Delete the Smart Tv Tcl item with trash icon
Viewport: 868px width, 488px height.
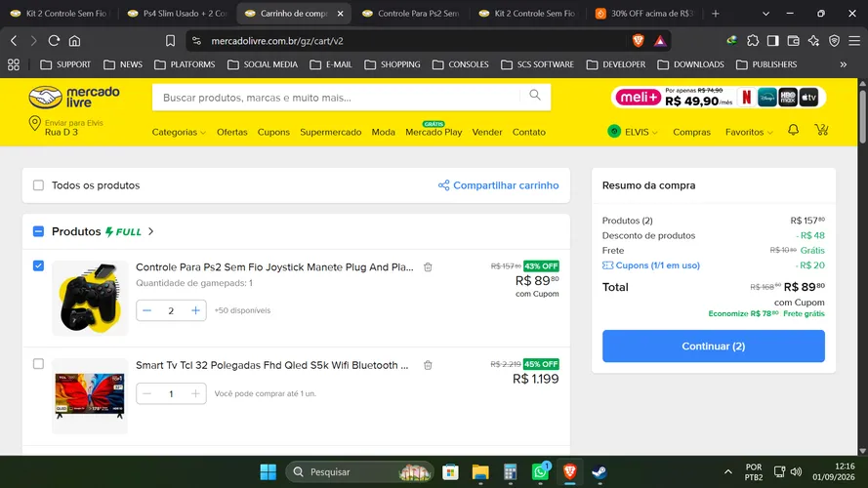pyautogui.click(x=428, y=365)
